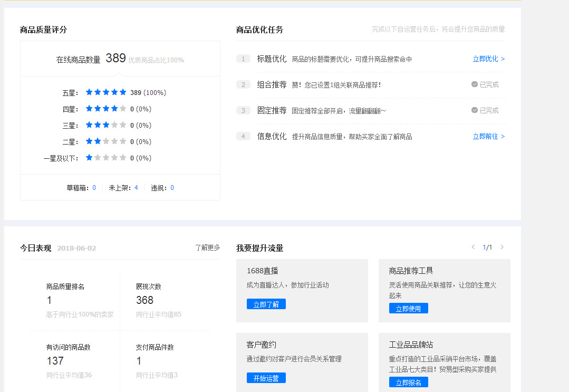This screenshot has width=569, height=392.
Task: Click the 优质商品占比100% text
Action: (x=156, y=60)
